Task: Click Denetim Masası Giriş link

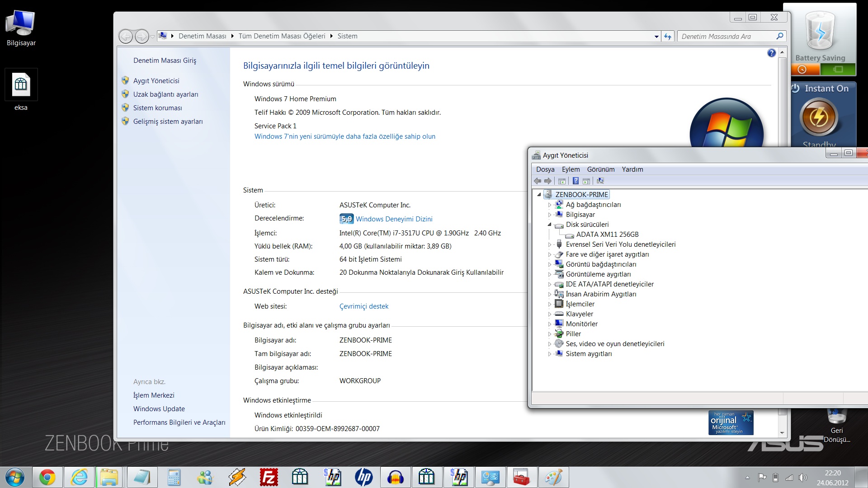Action: pos(165,61)
